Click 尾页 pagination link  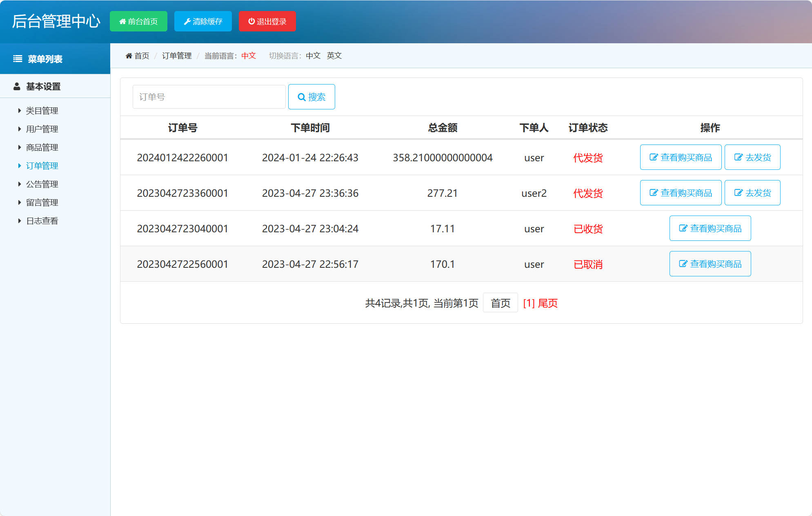tap(547, 303)
